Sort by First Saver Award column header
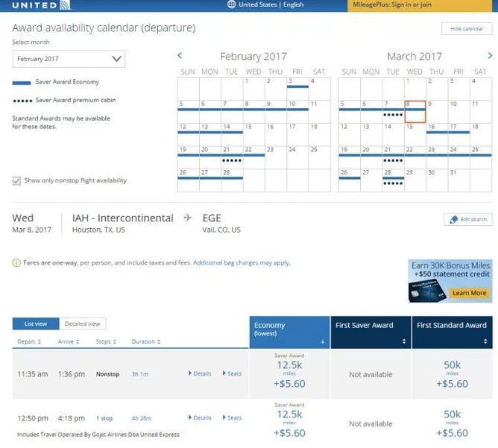 click(x=371, y=332)
